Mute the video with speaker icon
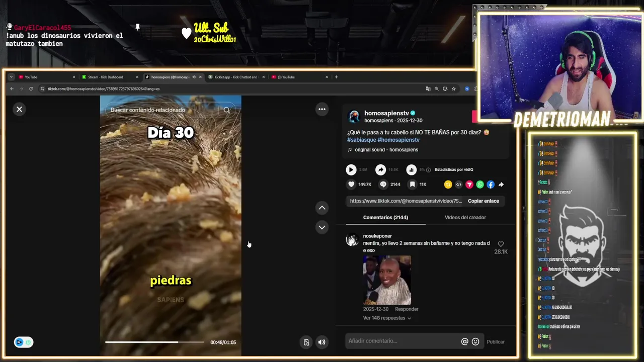The height and width of the screenshot is (362, 644). (322, 342)
